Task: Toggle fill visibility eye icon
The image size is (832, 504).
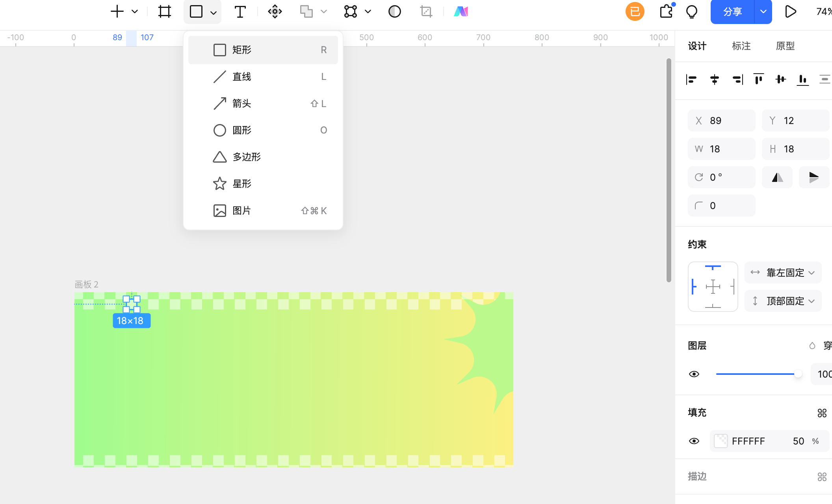Action: 694,441
